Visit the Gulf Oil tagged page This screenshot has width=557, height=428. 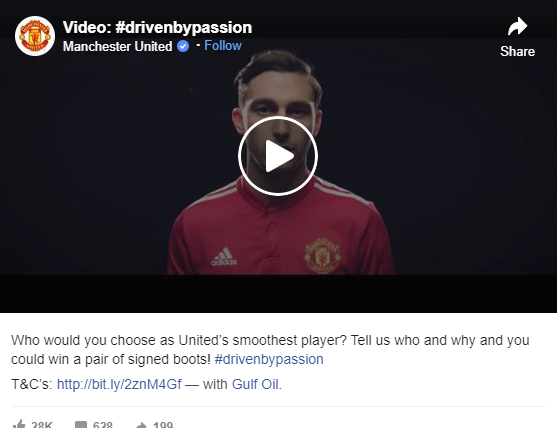tap(255, 384)
